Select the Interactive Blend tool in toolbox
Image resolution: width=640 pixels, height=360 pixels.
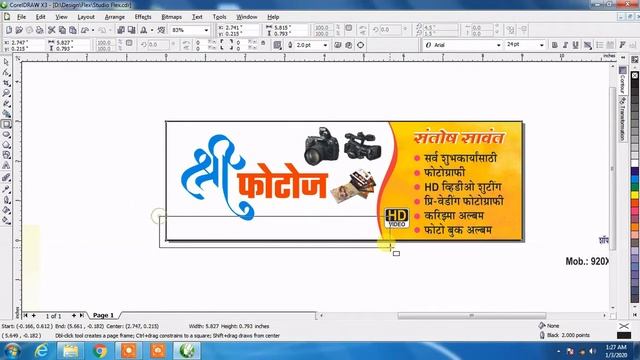coord(6,178)
